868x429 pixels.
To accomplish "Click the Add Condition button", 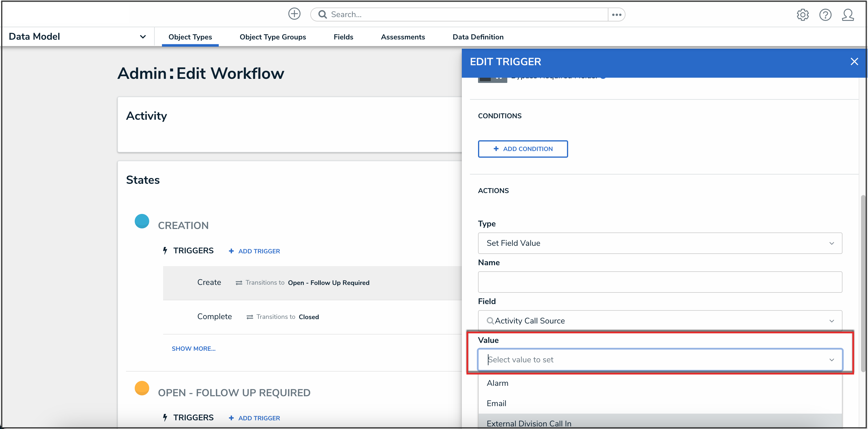I will tap(523, 149).
